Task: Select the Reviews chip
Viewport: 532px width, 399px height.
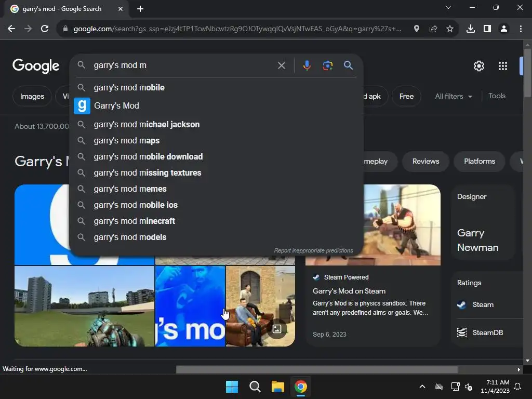Action: tap(426, 162)
